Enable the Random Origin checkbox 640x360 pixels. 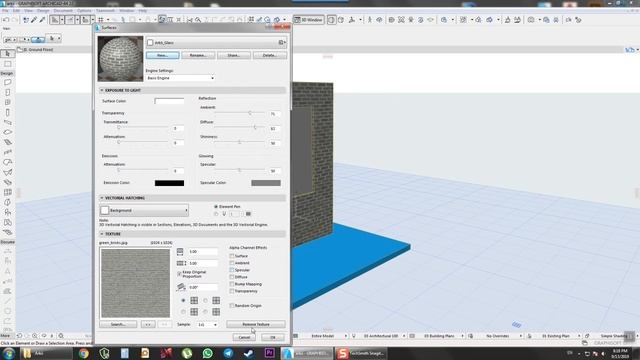click(x=232, y=305)
